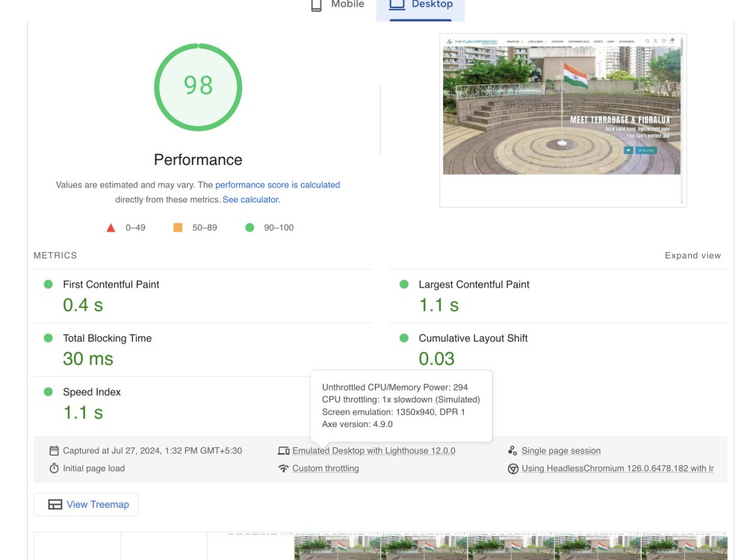This screenshot has width=747, height=560.
Task: Click Using HeadlessChromium 126.0.6478.182 entry
Action: pos(618,469)
